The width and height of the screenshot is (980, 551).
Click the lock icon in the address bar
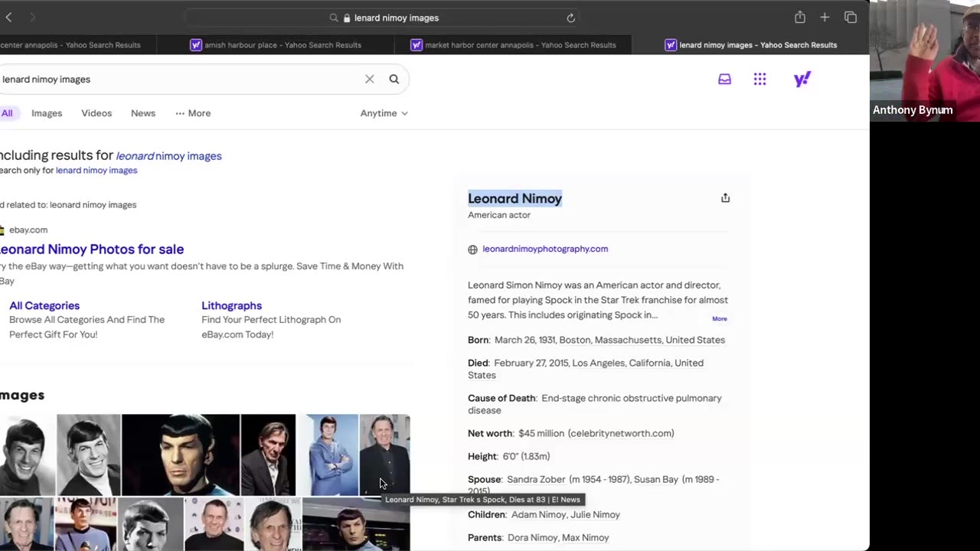347,18
